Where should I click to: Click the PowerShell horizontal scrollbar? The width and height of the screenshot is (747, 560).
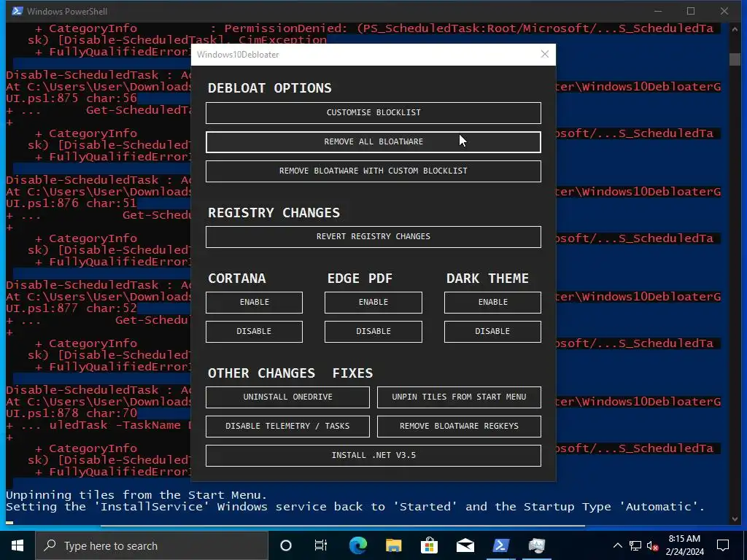[x=343, y=526]
